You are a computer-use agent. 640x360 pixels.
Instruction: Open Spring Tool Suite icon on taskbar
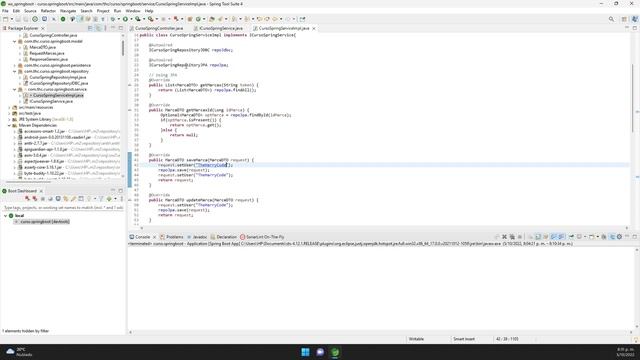pos(335,352)
